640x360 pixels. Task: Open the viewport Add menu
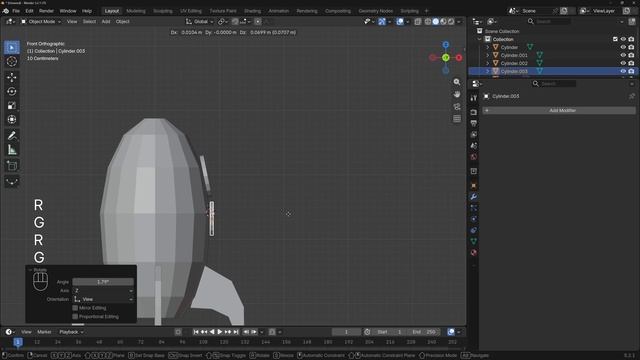tap(106, 22)
